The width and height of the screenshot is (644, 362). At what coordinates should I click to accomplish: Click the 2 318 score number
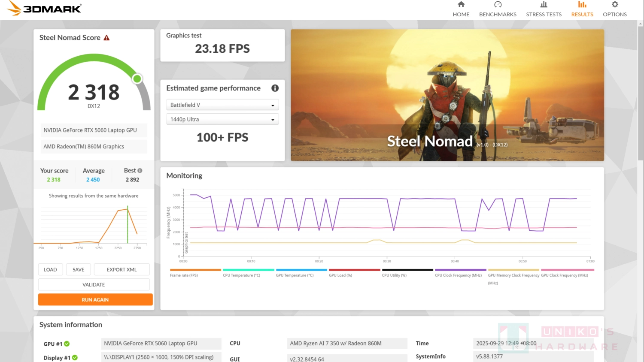click(x=94, y=92)
